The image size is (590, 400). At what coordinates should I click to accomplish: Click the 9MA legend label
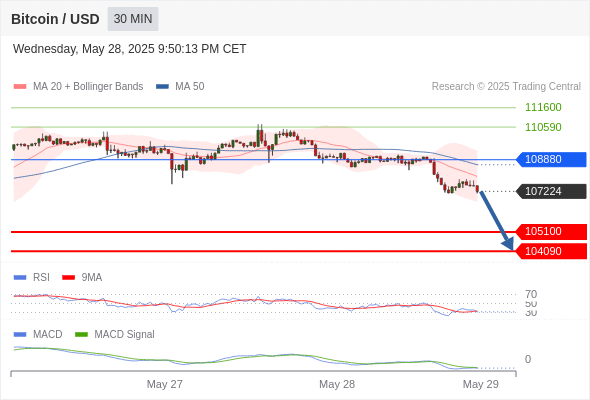[x=92, y=278]
